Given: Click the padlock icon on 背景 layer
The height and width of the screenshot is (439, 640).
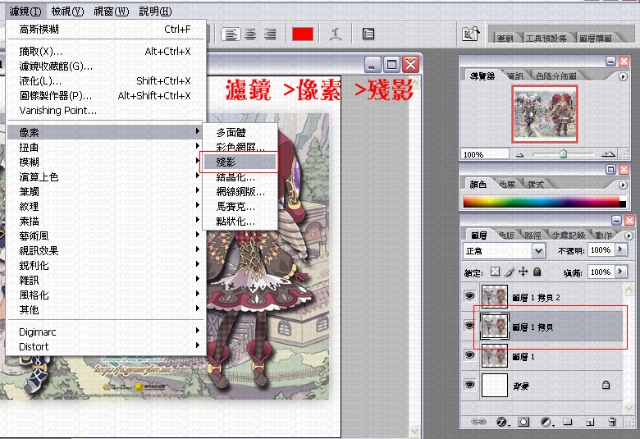Looking at the screenshot, I should [x=606, y=385].
